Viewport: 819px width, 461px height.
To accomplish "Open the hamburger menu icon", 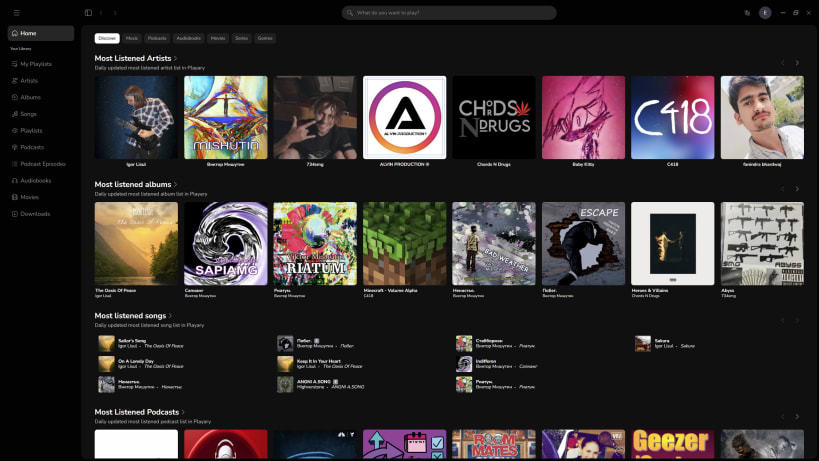I will (x=16, y=13).
